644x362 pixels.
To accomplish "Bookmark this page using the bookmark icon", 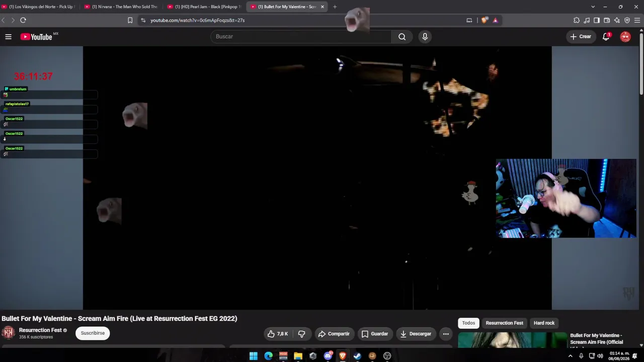I will (130, 20).
